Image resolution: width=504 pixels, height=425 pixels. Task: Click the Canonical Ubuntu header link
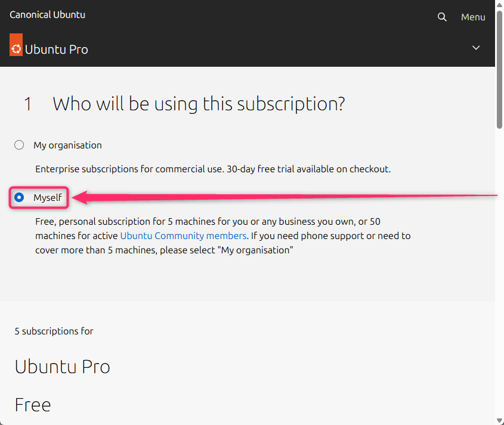tap(47, 15)
